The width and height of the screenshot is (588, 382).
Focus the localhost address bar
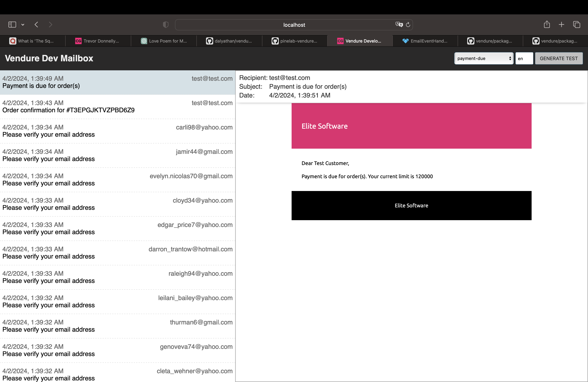294,25
